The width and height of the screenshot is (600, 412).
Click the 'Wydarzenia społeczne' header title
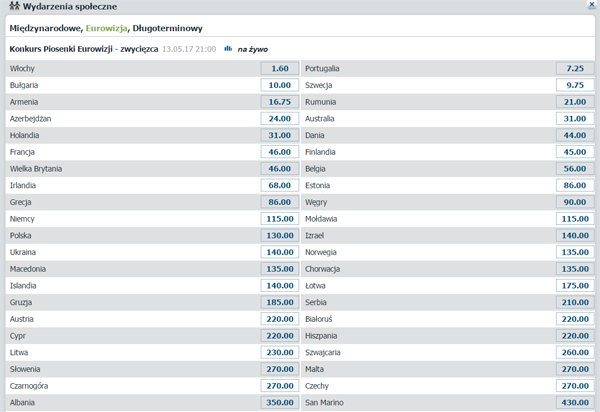point(70,7)
